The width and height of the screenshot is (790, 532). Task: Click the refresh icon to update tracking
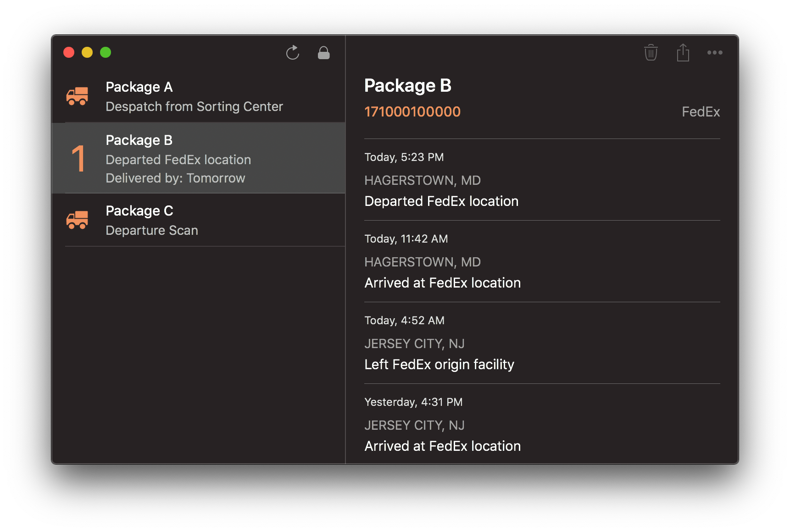point(293,53)
